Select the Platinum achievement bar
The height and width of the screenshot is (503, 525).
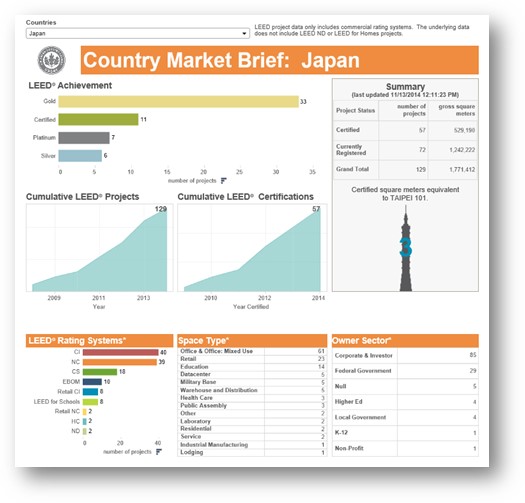(x=84, y=138)
